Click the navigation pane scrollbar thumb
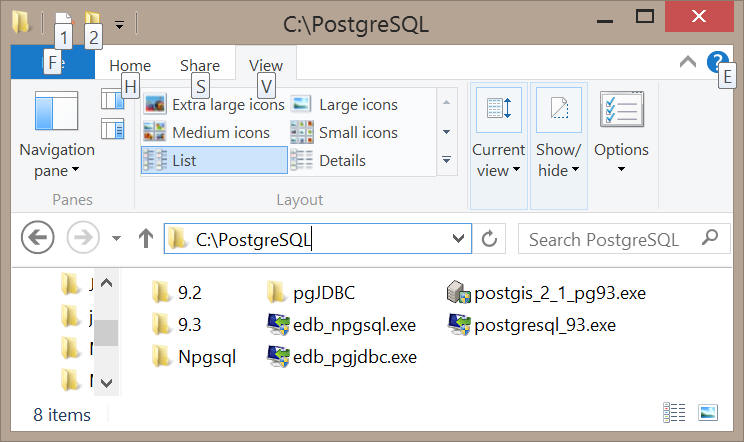 click(106, 333)
